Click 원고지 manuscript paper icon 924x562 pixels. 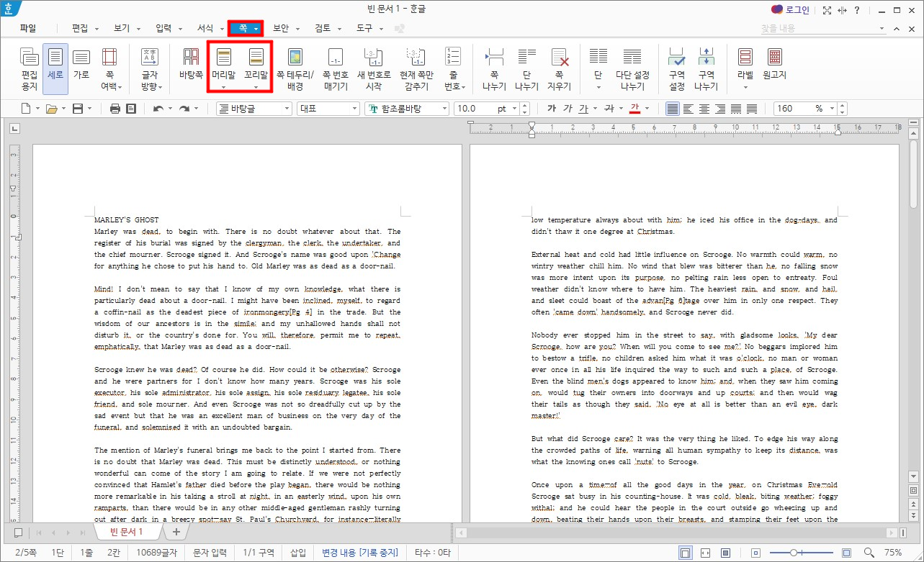(775, 63)
